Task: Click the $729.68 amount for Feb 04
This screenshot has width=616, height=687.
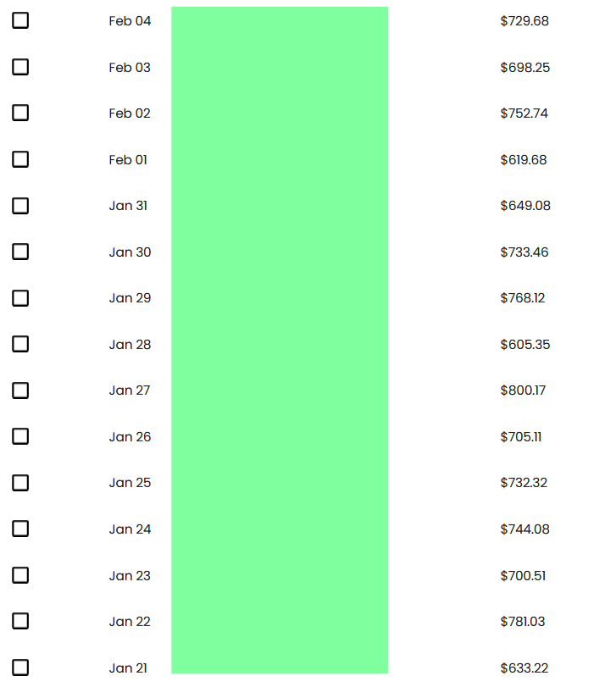Action: click(x=524, y=21)
